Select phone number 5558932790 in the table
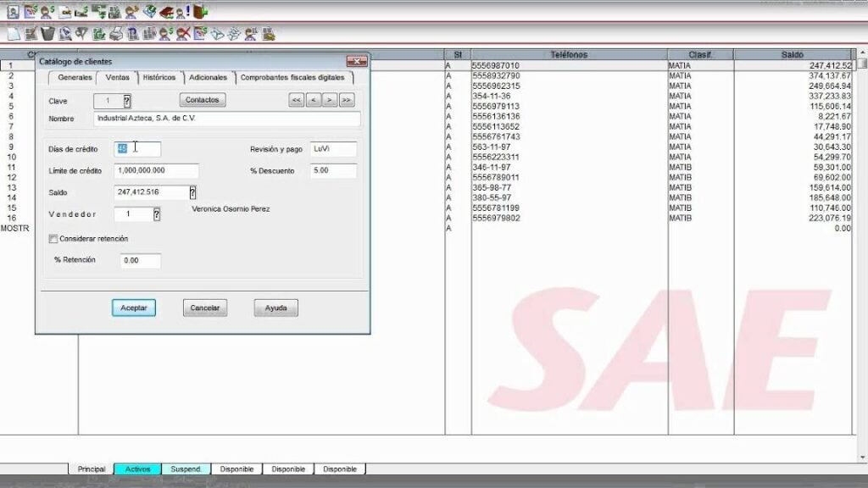The height and width of the screenshot is (488, 868). click(x=496, y=75)
